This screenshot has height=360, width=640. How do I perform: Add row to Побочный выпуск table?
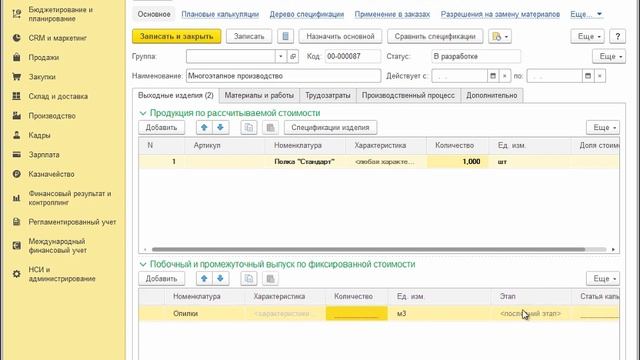pos(161,278)
